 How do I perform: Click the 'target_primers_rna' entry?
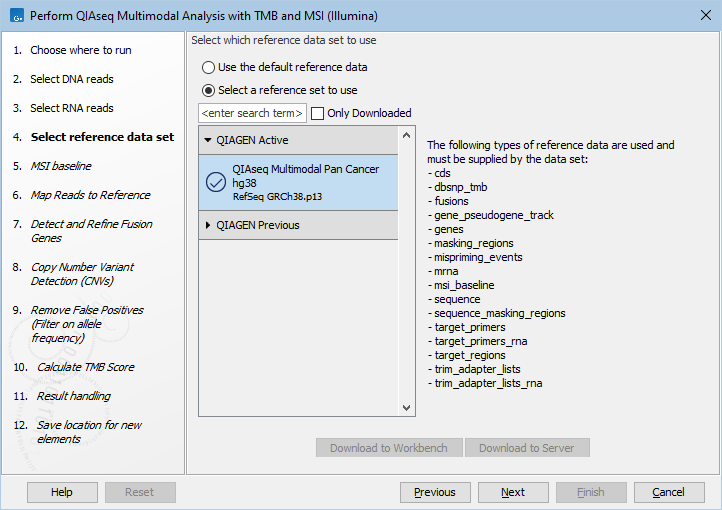[x=481, y=341]
